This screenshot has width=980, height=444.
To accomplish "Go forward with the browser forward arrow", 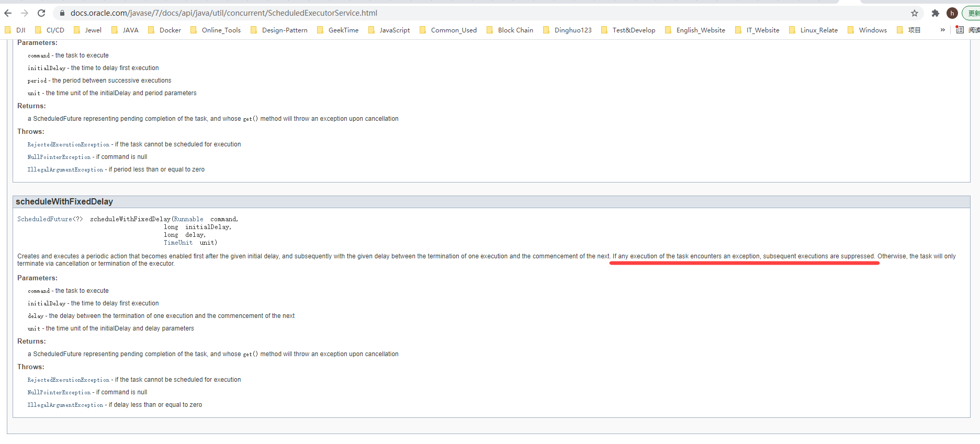I will point(25,13).
